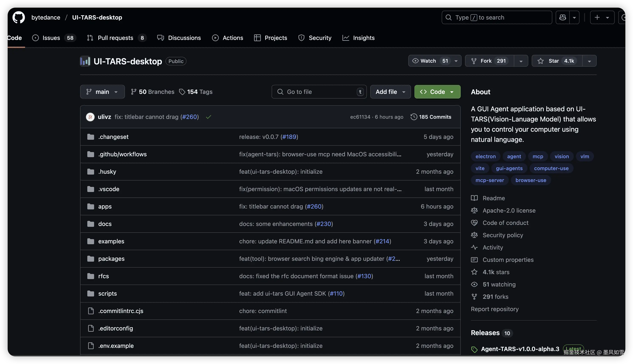The image size is (633, 364).
Task: Expand the Fork options arrow
Action: [x=521, y=61]
